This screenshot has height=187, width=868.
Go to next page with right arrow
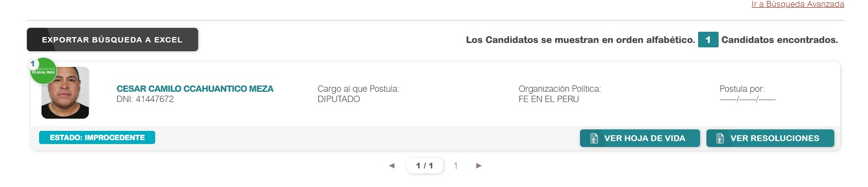(x=479, y=166)
